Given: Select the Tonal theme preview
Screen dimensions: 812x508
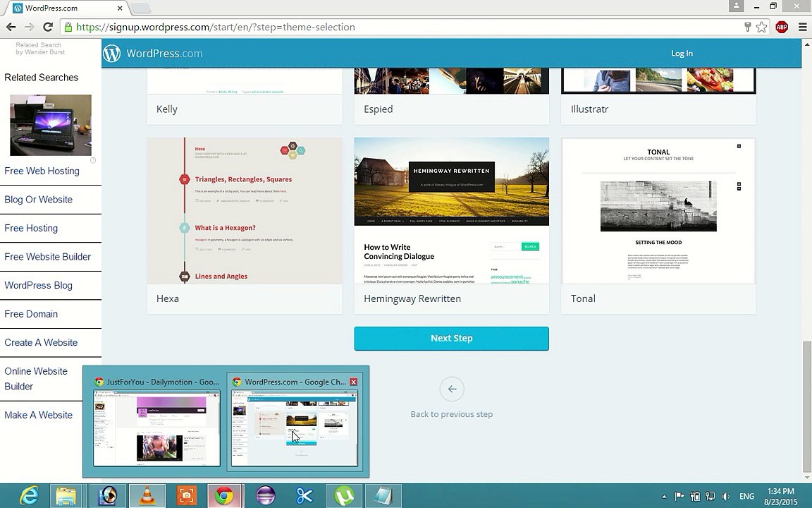Looking at the screenshot, I should [x=658, y=210].
